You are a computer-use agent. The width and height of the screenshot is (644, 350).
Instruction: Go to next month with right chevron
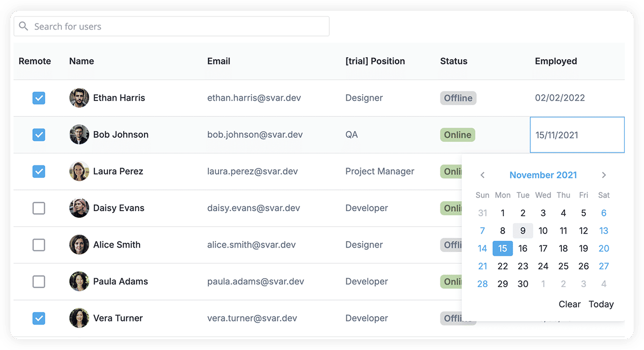click(604, 175)
